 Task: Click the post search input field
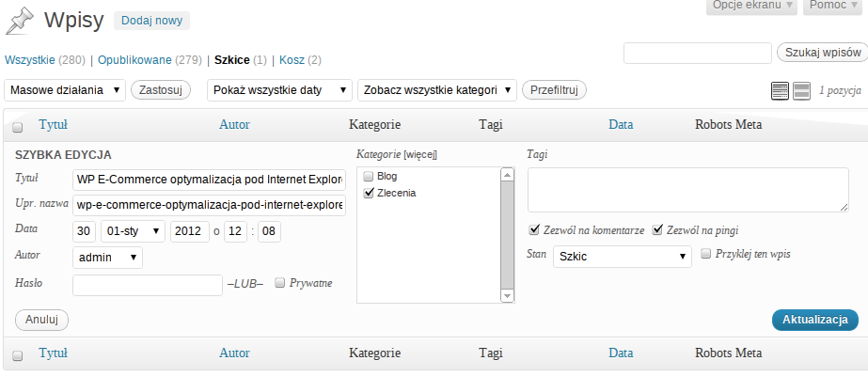pos(697,54)
